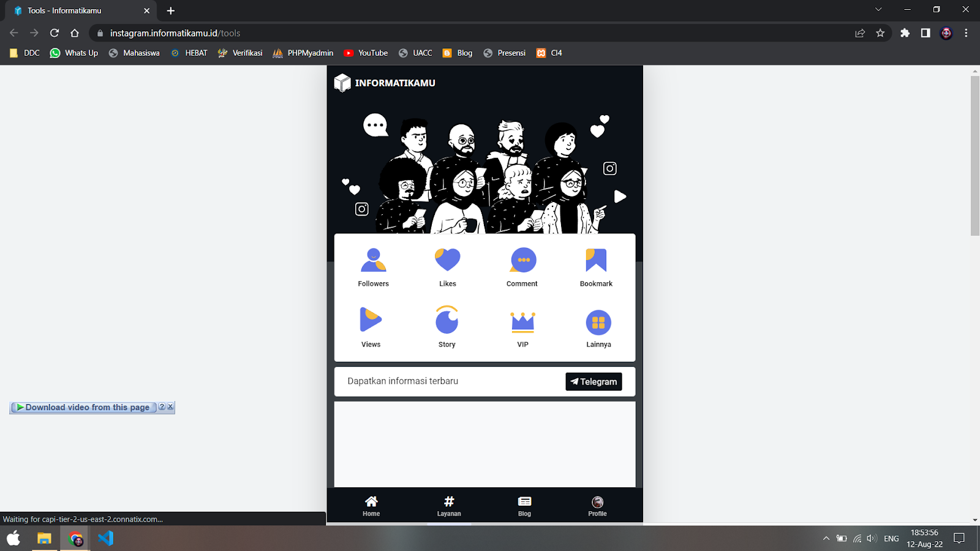
Task: Go to Chrome home page
Action: 75,33
